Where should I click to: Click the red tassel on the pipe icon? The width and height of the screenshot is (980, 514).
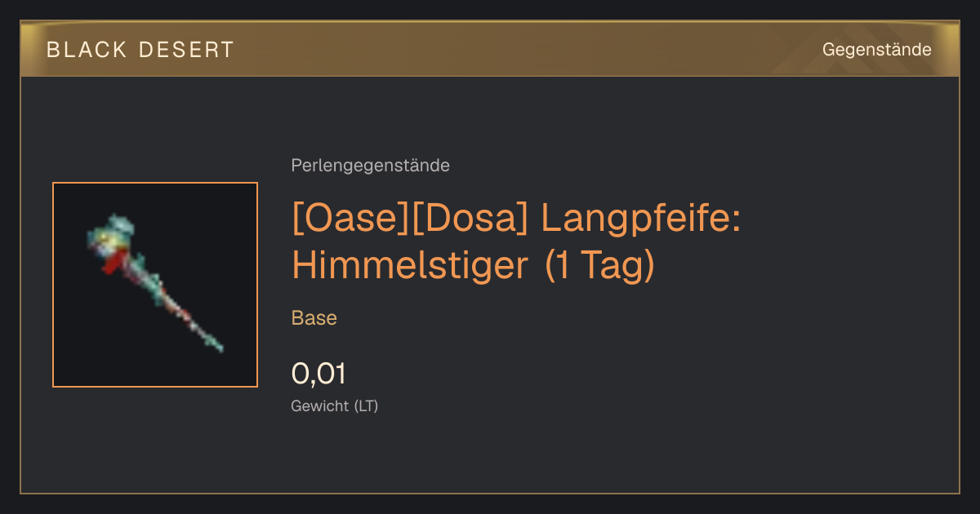pos(114,262)
